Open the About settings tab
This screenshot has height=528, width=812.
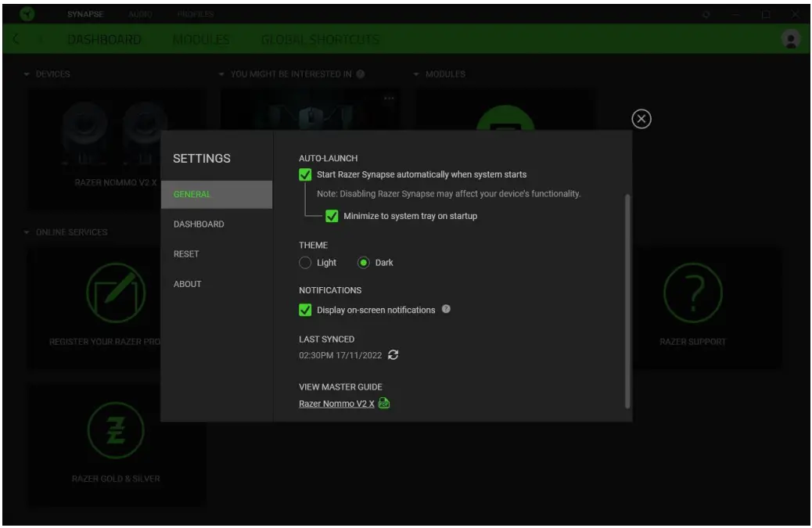(188, 284)
